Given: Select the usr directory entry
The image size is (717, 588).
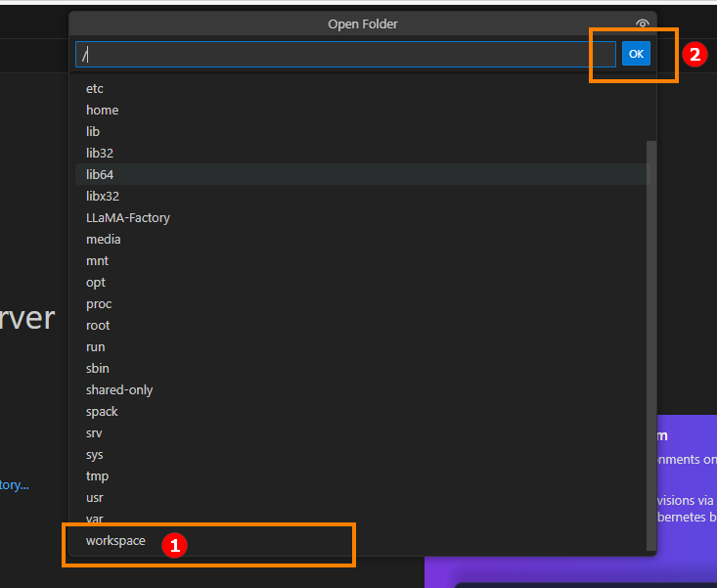Looking at the screenshot, I should 95,497.
